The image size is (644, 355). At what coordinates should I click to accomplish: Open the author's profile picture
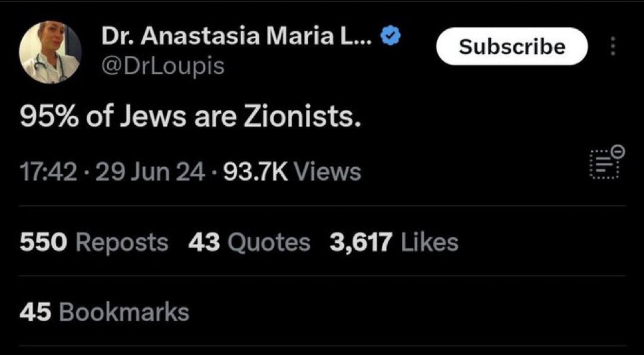tap(51, 52)
